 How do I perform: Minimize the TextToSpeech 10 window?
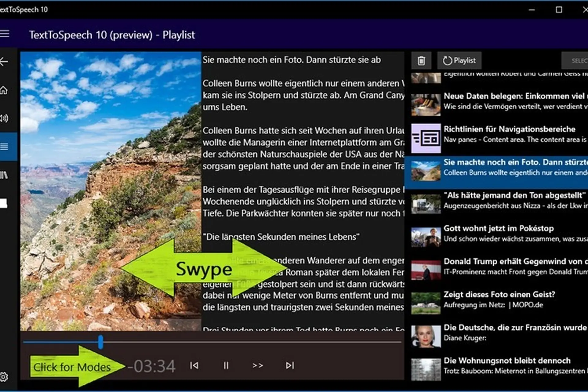click(x=532, y=10)
